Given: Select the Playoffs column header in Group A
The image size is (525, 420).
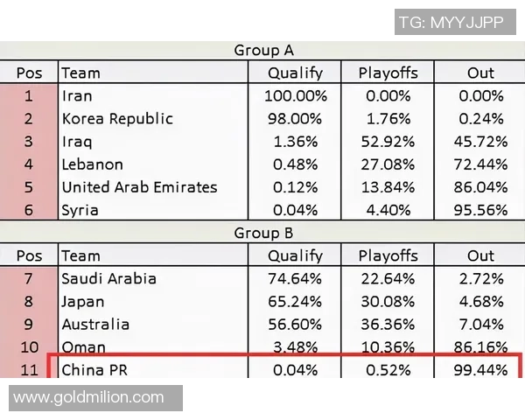Looking at the screenshot, I should (388, 73).
